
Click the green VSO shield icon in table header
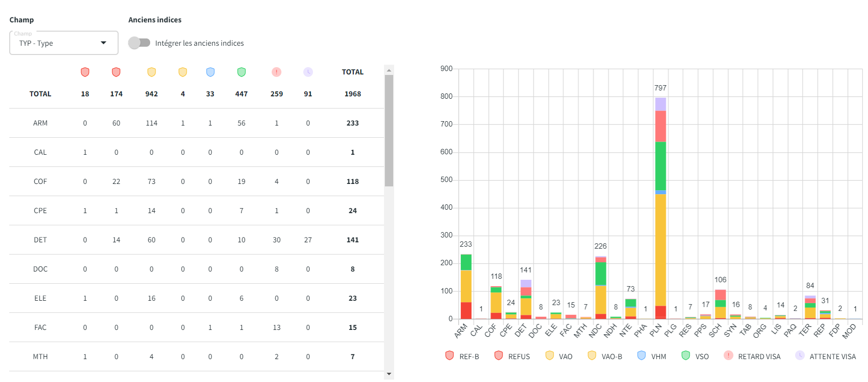pyautogui.click(x=242, y=72)
